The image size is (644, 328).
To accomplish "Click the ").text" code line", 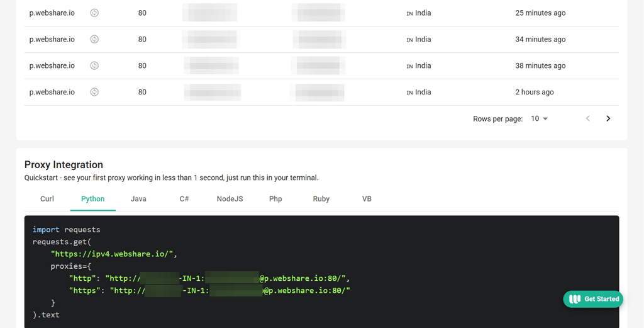I will tap(46, 315).
